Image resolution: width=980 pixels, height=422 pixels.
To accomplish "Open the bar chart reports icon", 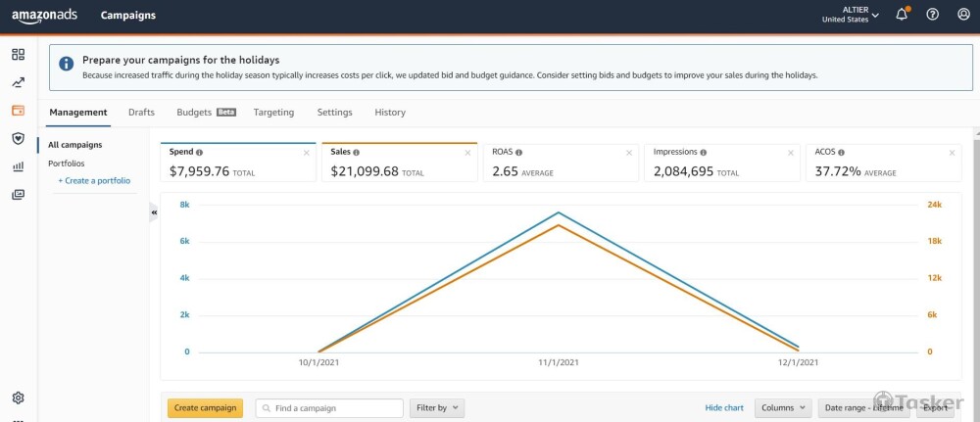I will (x=18, y=166).
